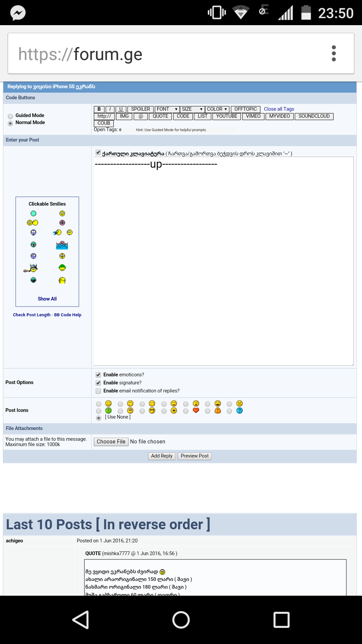Image resolution: width=362 pixels, height=644 pixels.
Task: Select the red heart post icon radio
Action: (x=186, y=411)
